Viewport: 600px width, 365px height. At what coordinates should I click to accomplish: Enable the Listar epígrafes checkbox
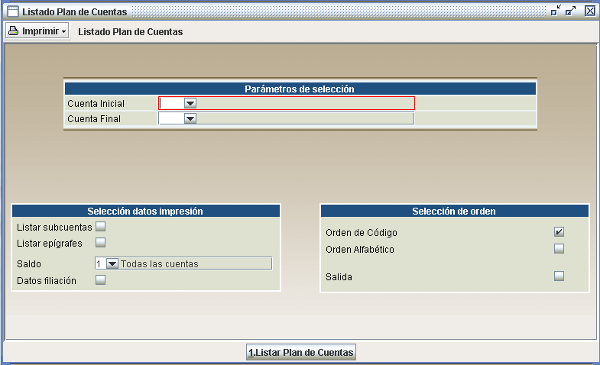(101, 242)
